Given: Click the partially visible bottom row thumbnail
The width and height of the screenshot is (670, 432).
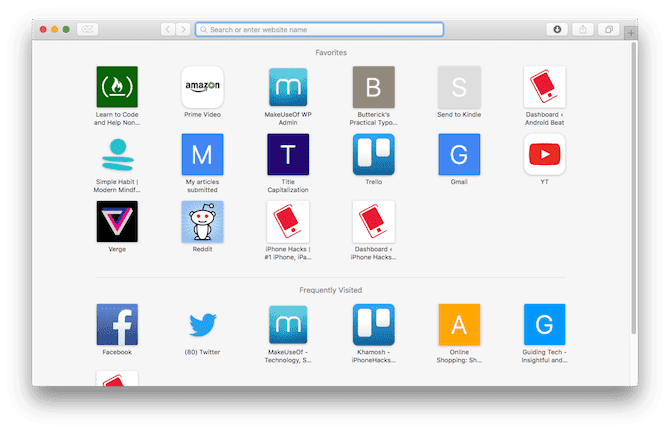Looking at the screenshot, I should tap(117, 379).
